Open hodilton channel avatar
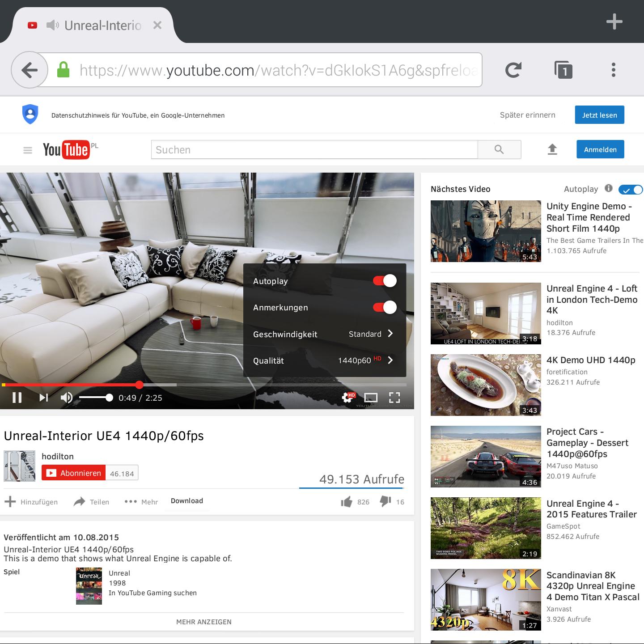The height and width of the screenshot is (644, 644). pyautogui.click(x=19, y=466)
